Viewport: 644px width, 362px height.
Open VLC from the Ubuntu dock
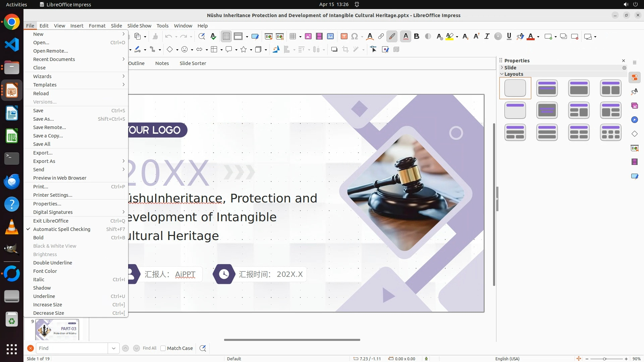click(12, 227)
